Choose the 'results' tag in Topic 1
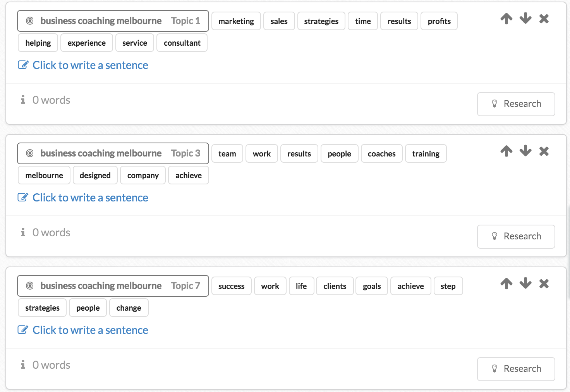The image size is (570, 392). (x=399, y=21)
